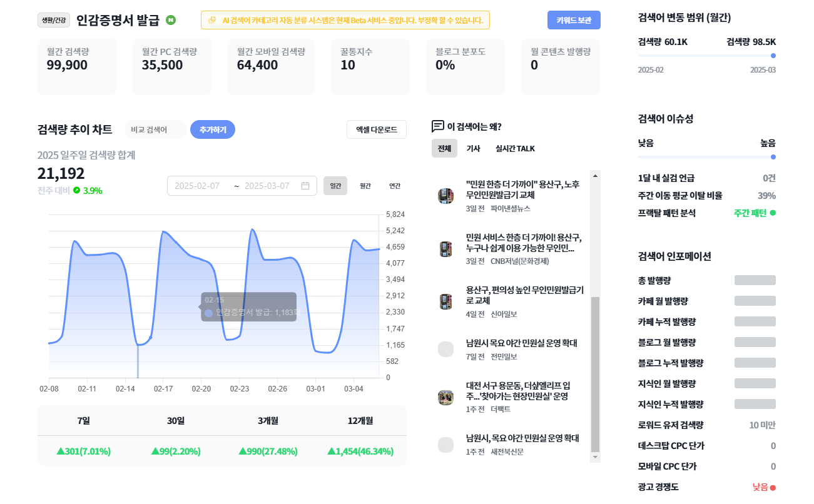
Task: Click the 키워드 보관 button
Action: point(574,20)
